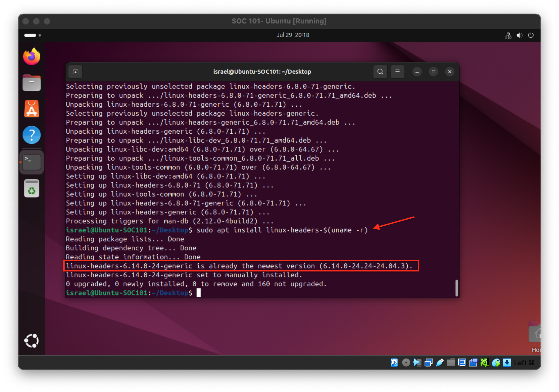The width and height of the screenshot is (559, 392).
Task: Click the green turtle CPU indicator
Action: click(x=485, y=363)
